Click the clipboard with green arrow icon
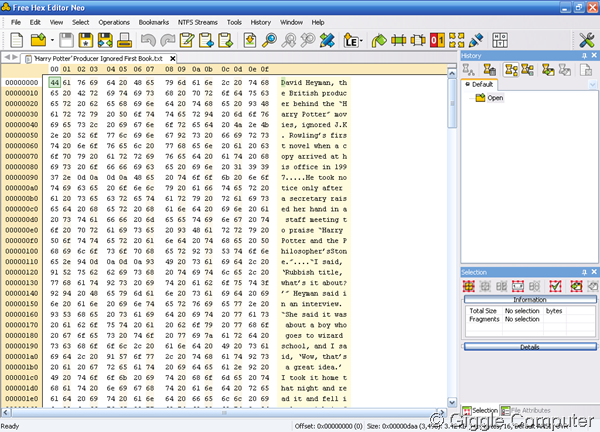This screenshot has height=432, width=600. click(226, 40)
